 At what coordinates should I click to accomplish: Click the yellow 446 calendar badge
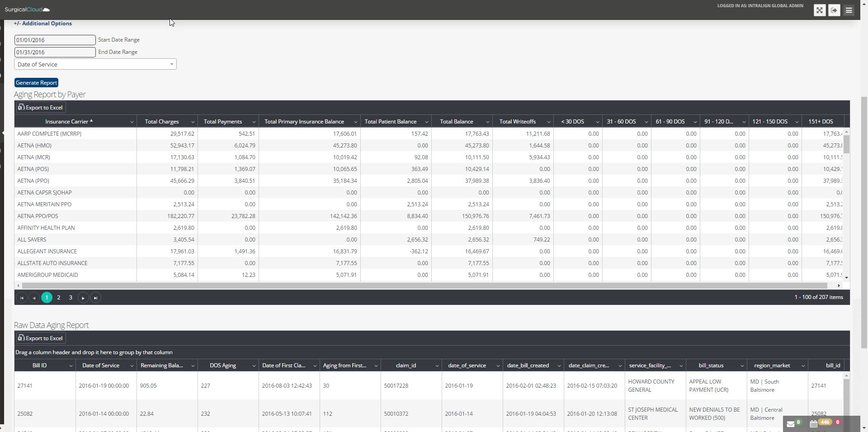tap(825, 422)
